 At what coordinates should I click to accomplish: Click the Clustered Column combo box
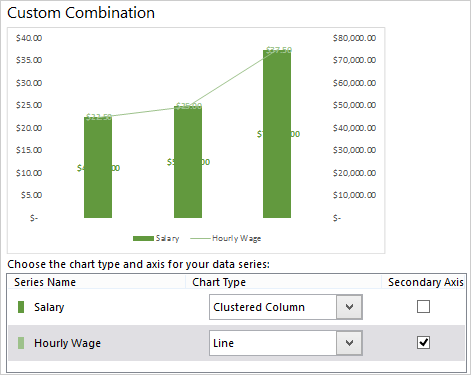[286, 307]
